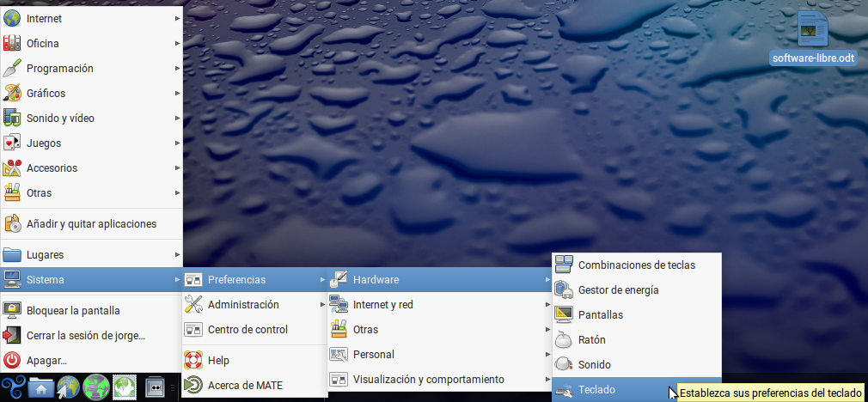The image size is (868, 402).
Task: Select Añadir y quitar aplicaciones
Action: 91,224
